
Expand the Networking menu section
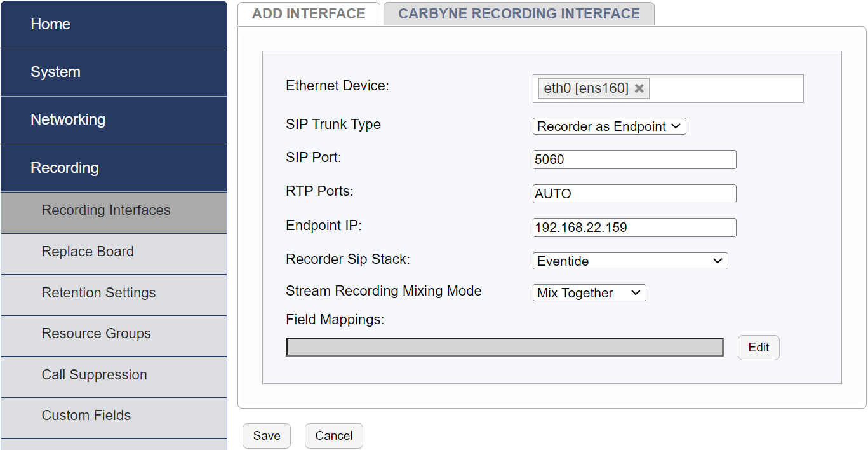click(114, 119)
